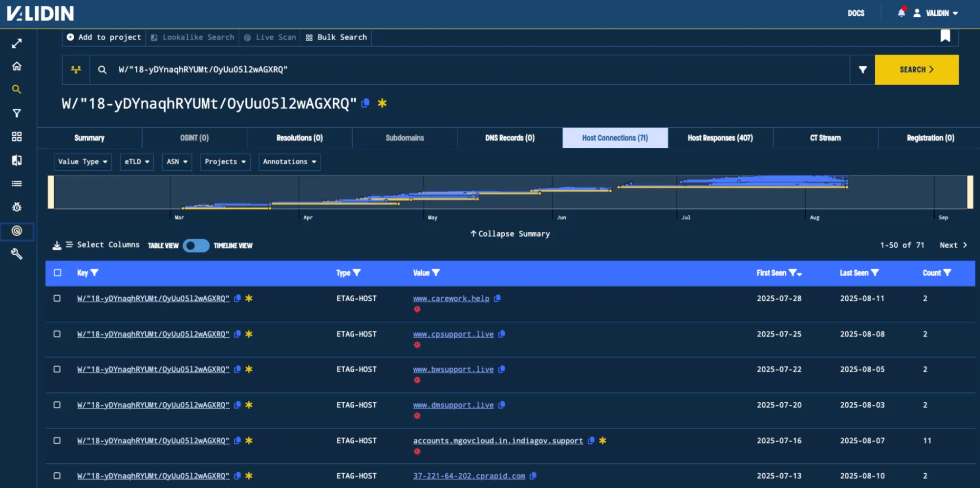Go to the Next results page
Viewport: 980px width, 488px height.
click(953, 245)
